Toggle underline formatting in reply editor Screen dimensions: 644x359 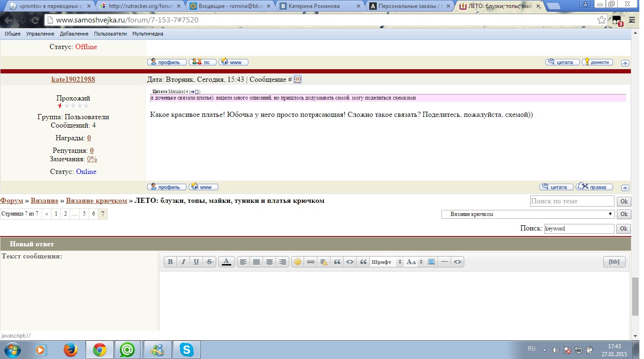coord(197,262)
